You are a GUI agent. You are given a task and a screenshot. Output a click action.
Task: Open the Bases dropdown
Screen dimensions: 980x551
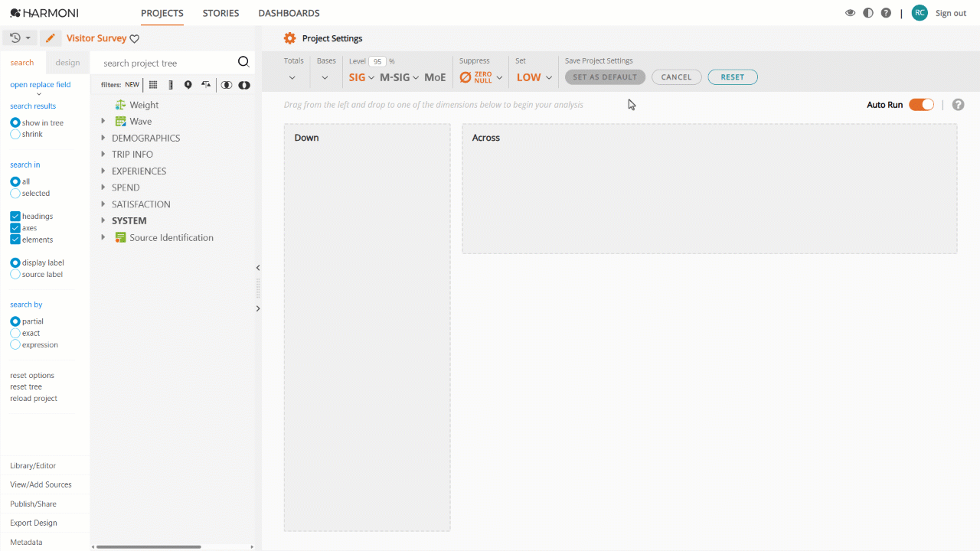(x=325, y=77)
